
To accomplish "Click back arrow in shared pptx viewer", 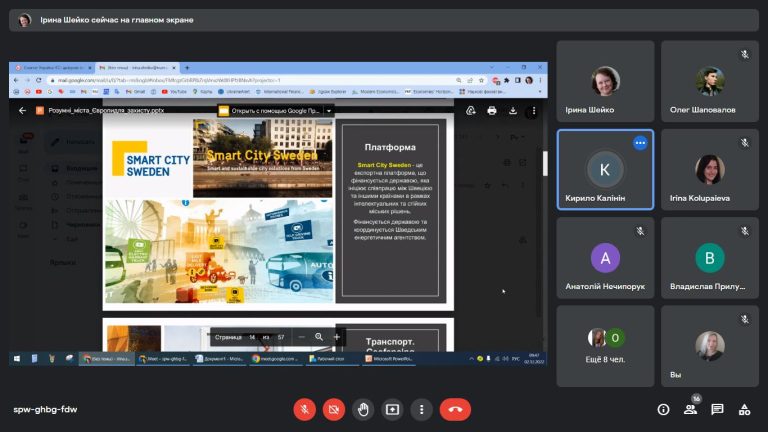I will pyautogui.click(x=22, y=111).
